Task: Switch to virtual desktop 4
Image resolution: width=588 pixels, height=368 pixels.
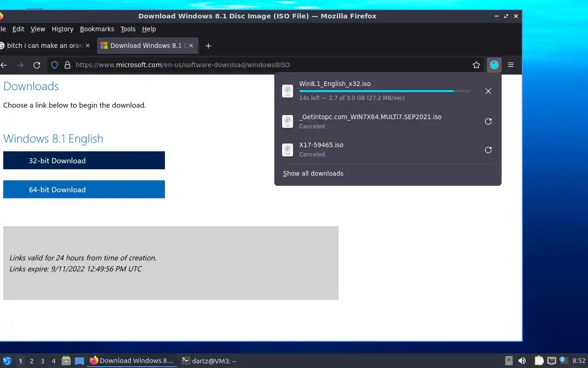Action: coord(53,361)
